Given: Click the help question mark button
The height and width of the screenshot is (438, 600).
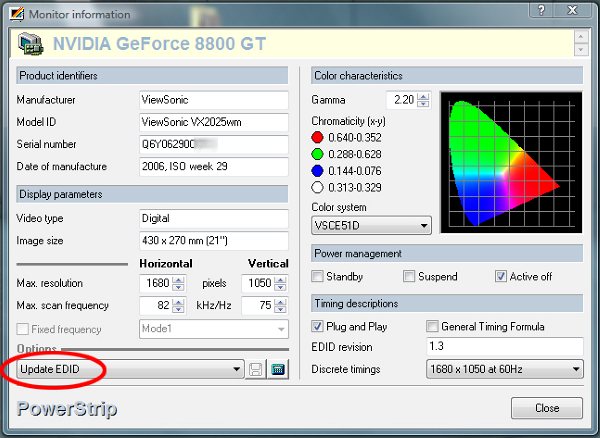Looking at the screenshot, I should click(542, 10).
